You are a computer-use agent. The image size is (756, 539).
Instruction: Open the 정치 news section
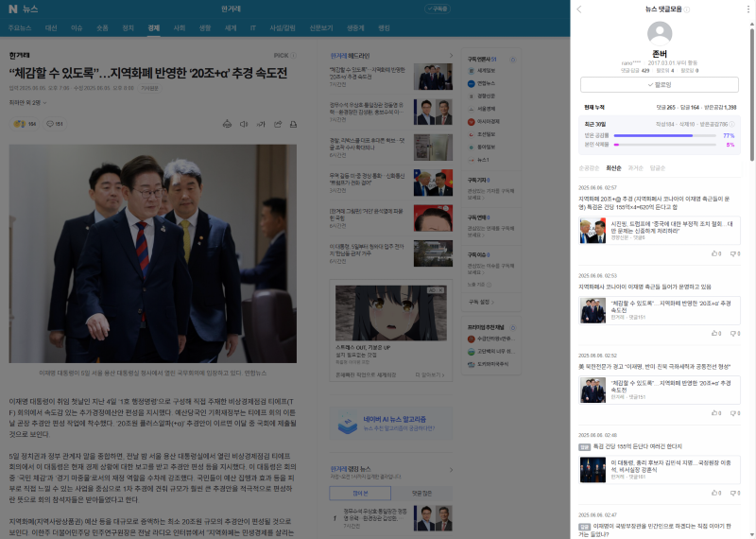128,28
